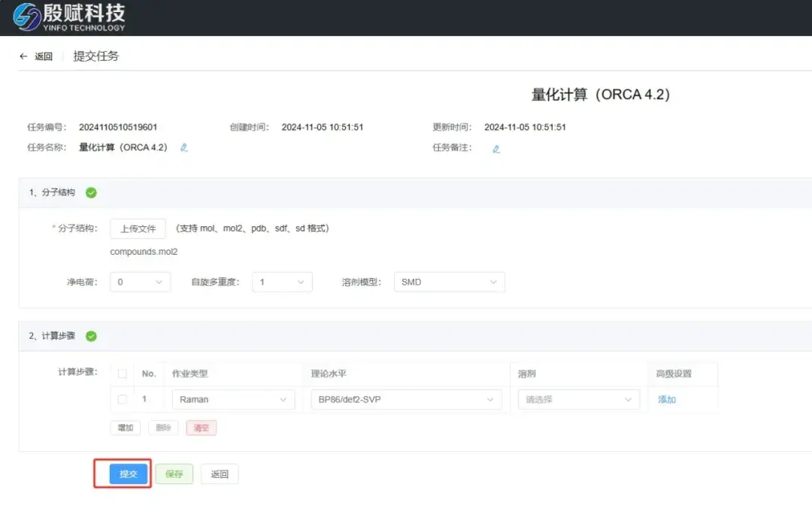Open the 请选择 solvent selector
Image resolution: width=812 pixels, height=505 pixels.
coord(577,399)
